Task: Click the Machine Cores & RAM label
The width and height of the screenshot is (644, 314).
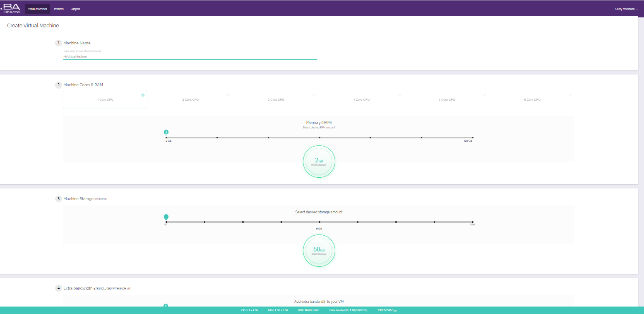Action: [x=83, y=85]
